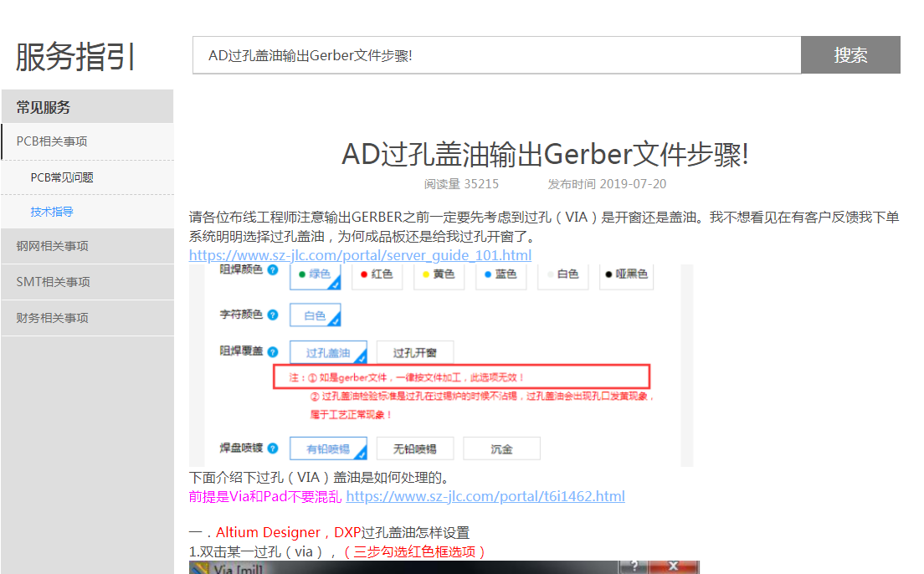Click help icon beside 焊盘喷镀
924x574 pixels.
(x=273, y=448)
